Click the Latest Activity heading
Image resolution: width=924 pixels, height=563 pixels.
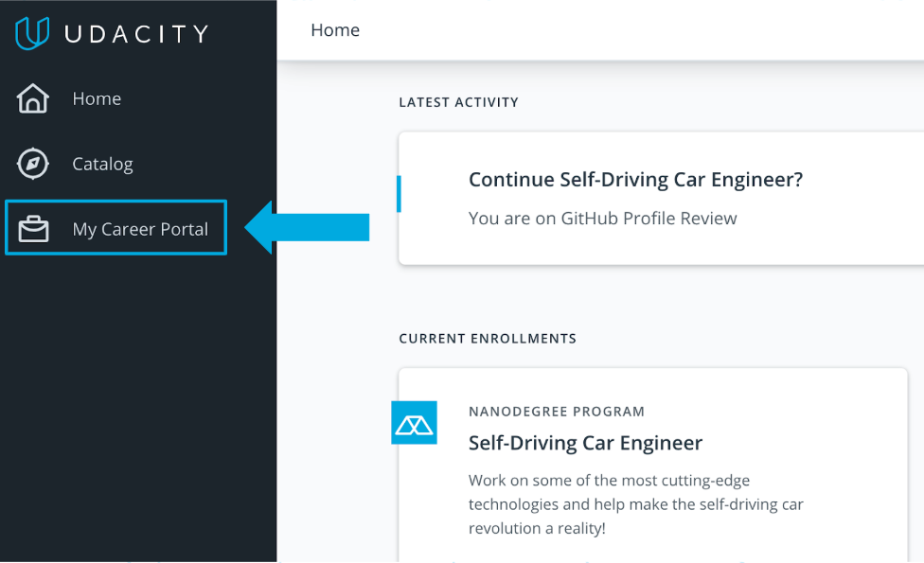pyautogui.click(x=458, y=102)
